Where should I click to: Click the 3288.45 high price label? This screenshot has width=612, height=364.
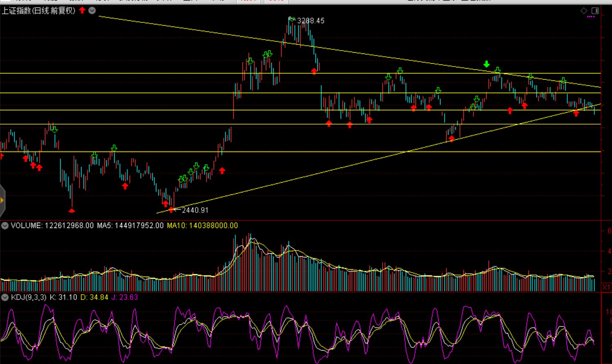point(310,21)
